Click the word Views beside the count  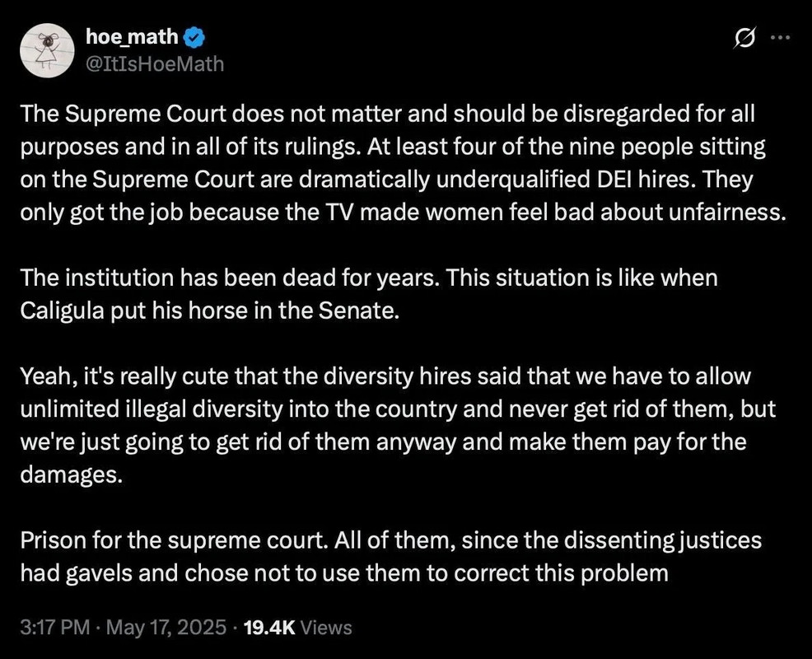click(x=327, y=627)
